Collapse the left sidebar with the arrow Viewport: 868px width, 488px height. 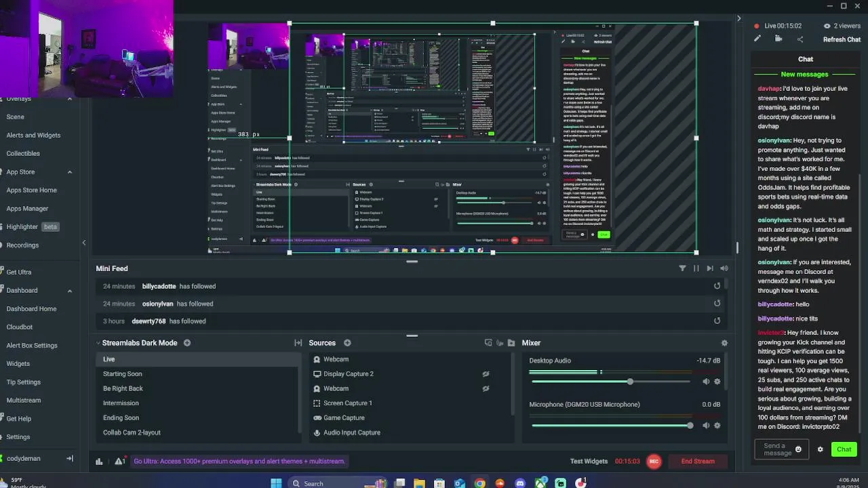coord(84,243)
